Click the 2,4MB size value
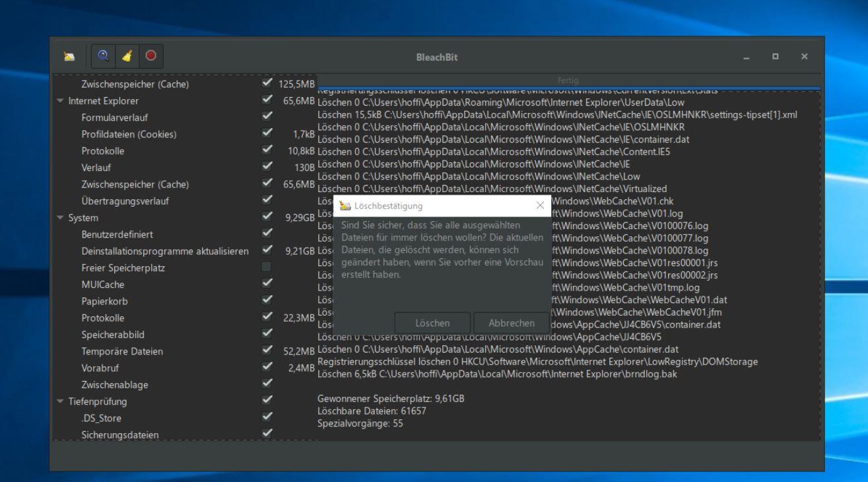 302,367
